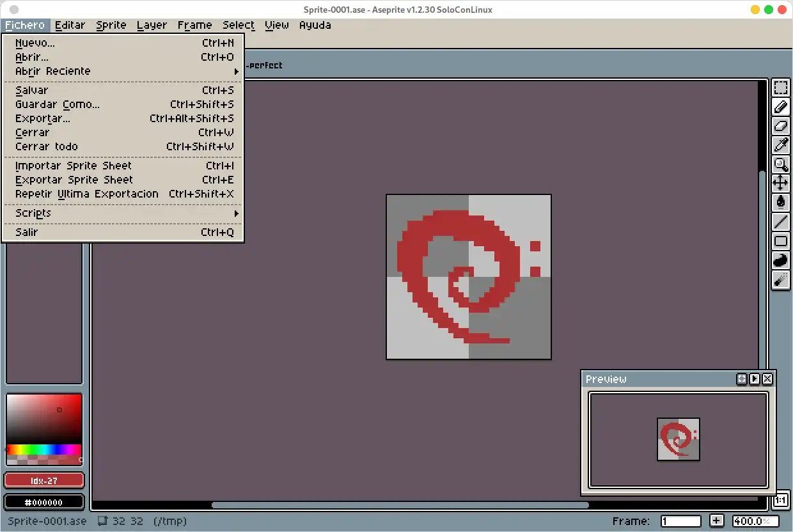This screenshot has width=793, height=532.
Task: Select the Move tool
Action: 780,184
